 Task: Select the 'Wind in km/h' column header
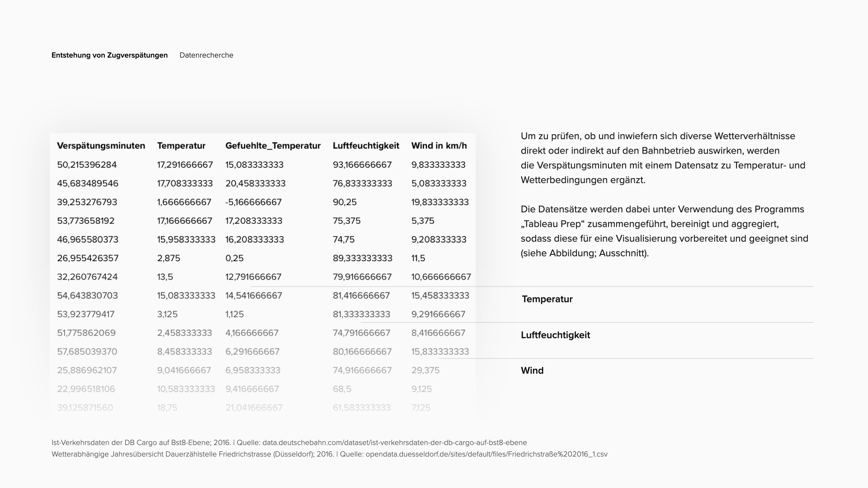pyautogui.click(x=439, y=145)
